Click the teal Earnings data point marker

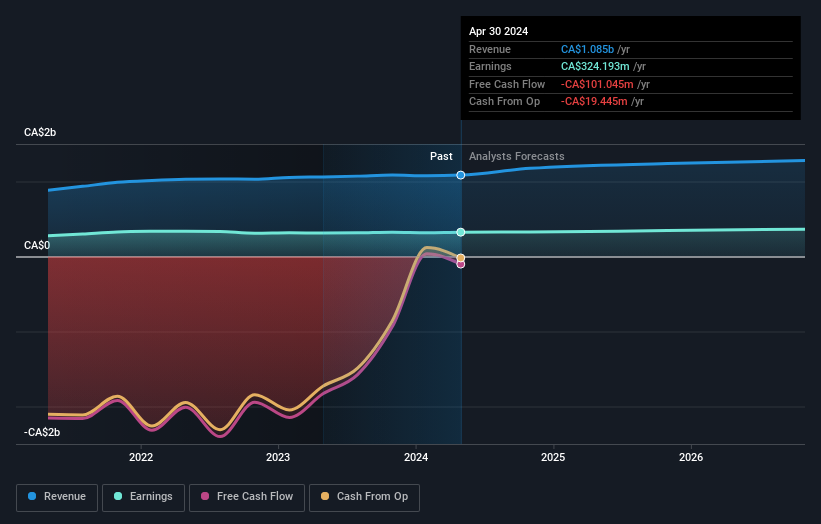point(461,232)
